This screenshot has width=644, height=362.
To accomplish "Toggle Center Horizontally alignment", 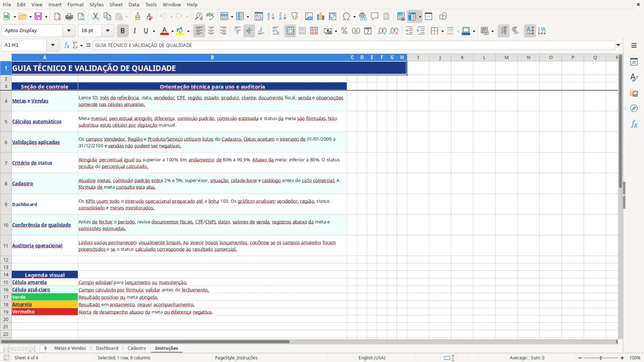I will 211,31.
